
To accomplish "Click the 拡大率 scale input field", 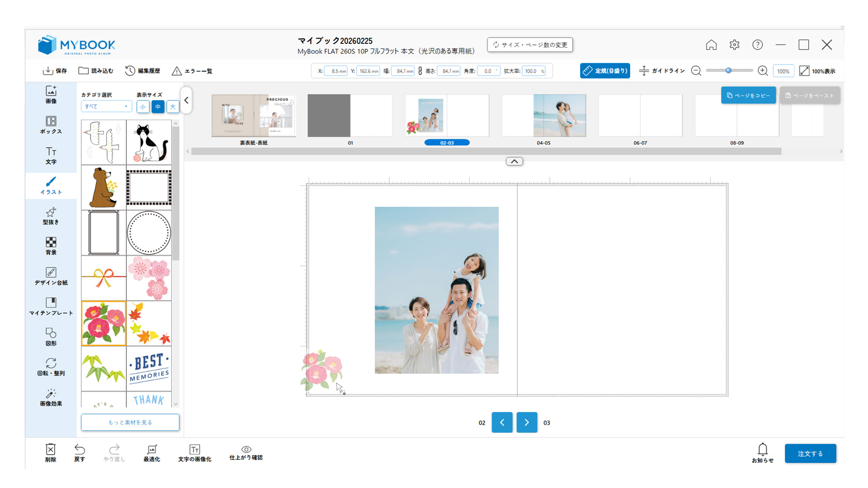I will [533, 71].
